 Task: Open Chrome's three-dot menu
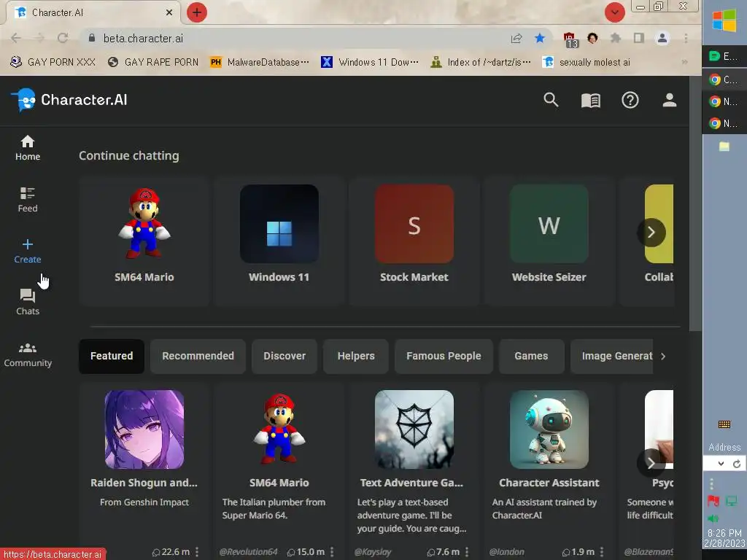tap(686, 38)
